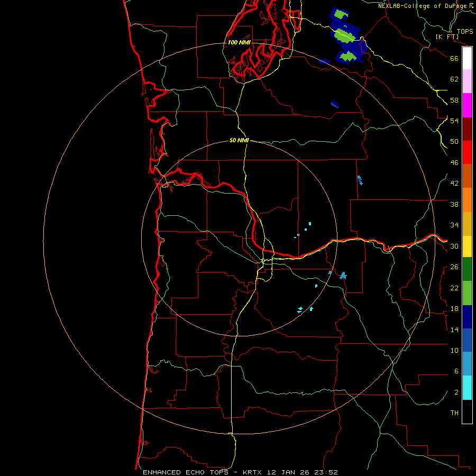Click the legend value 38
The height and width of the screenshot is (476, 476).
(454, 204)
